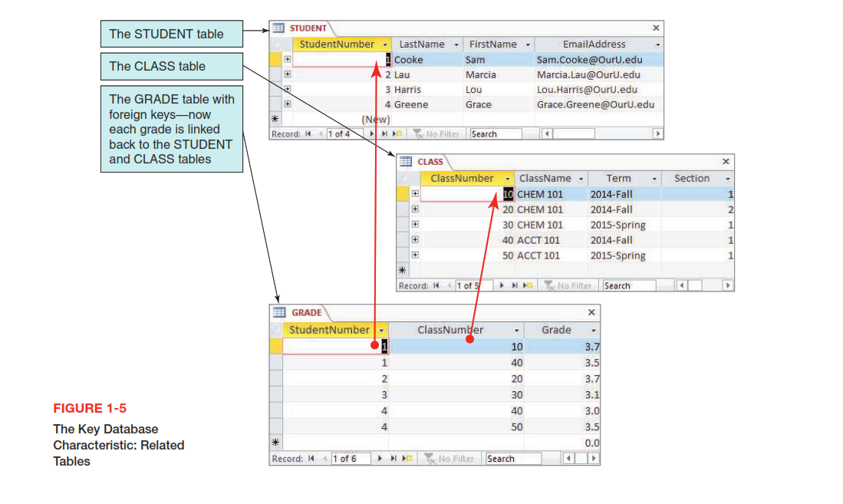843x504 pixels.
Task: Expand subdatasheet for Greene row
Action: (288, 104)
